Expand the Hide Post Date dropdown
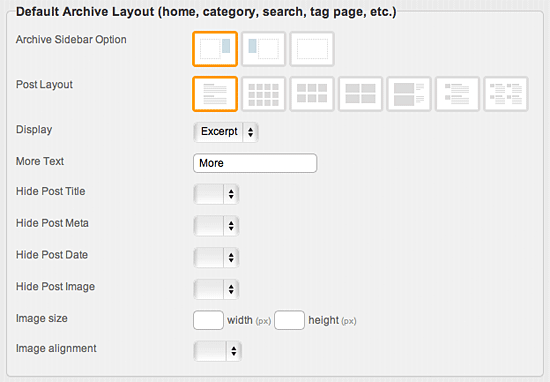Image resolution: width=550 pixels, height=382 pixels. click(216, 257)
